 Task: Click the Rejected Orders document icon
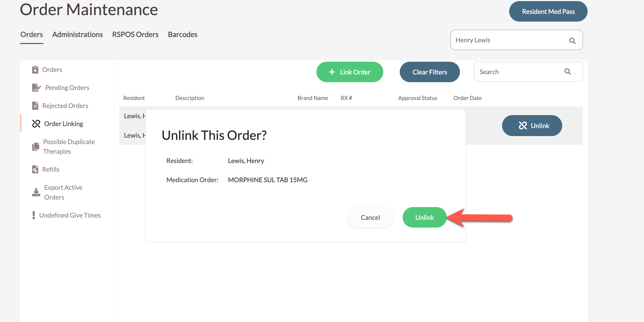pos(35,106)
